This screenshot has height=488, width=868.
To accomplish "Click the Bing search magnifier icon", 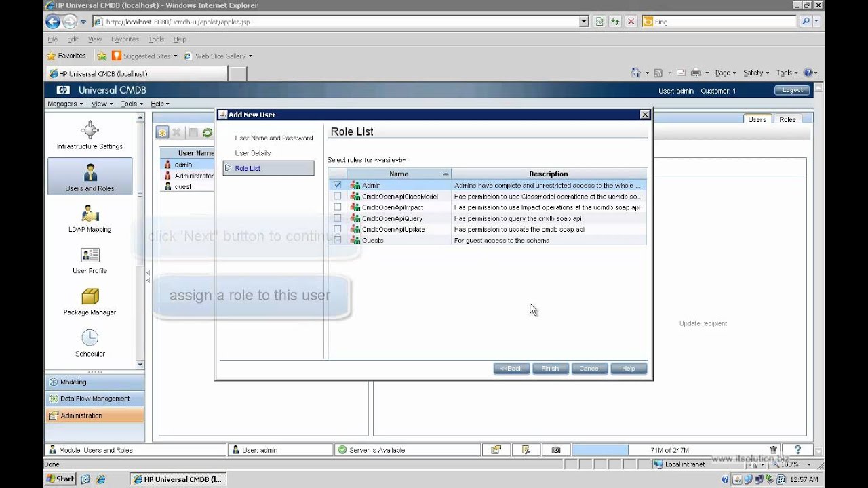I will click(806, 22).
